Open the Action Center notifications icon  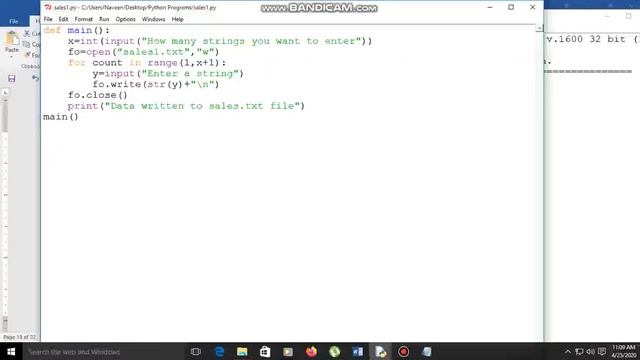point(602,351)
